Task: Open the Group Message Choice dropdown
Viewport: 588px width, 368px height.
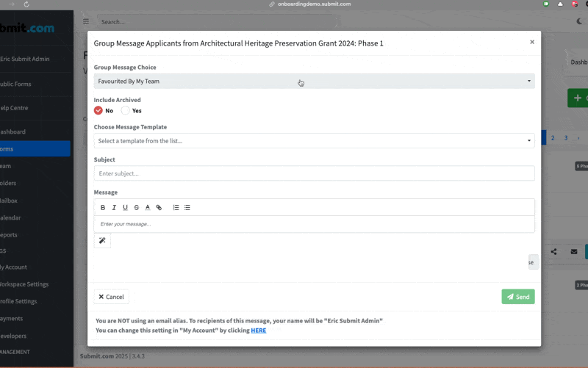Action: tap(315, 82)
